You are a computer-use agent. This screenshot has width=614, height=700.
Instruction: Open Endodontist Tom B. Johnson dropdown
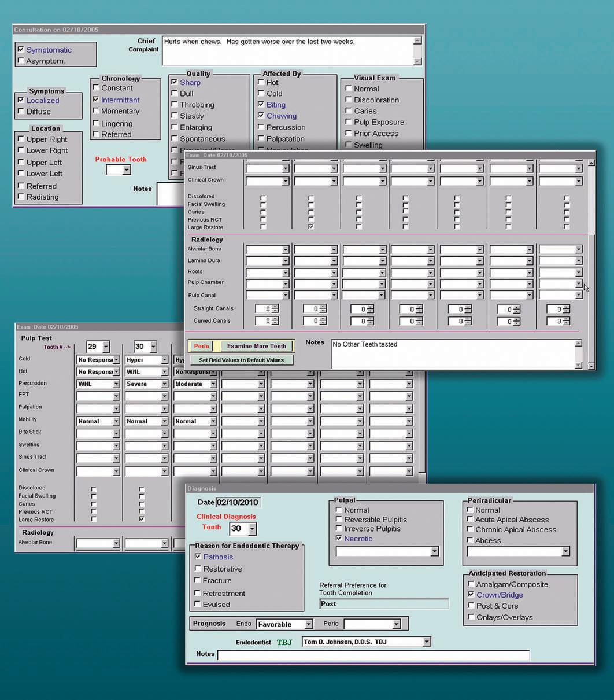click(427, 642)
